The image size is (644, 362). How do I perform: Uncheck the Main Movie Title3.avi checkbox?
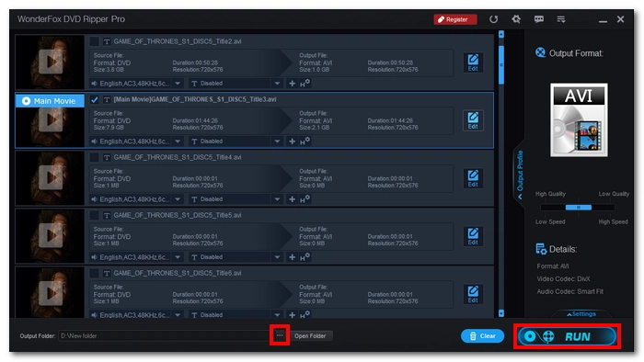pos(94,99)
